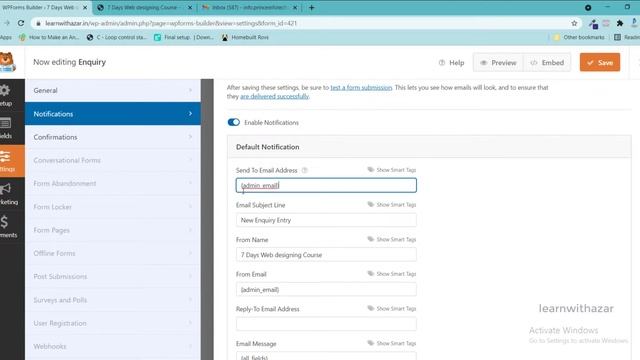Screen dimensions: 640x360
Task: Open Surveys and Polls settings
Action: click(113, 300)
